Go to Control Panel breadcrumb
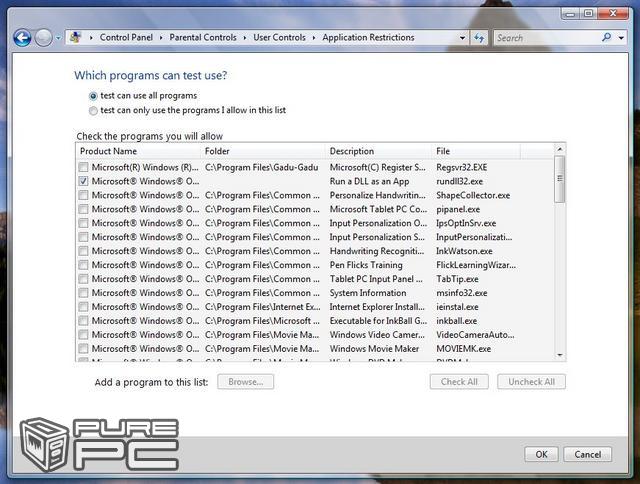Viewport: 640px width, 484px height. [126, 38]
